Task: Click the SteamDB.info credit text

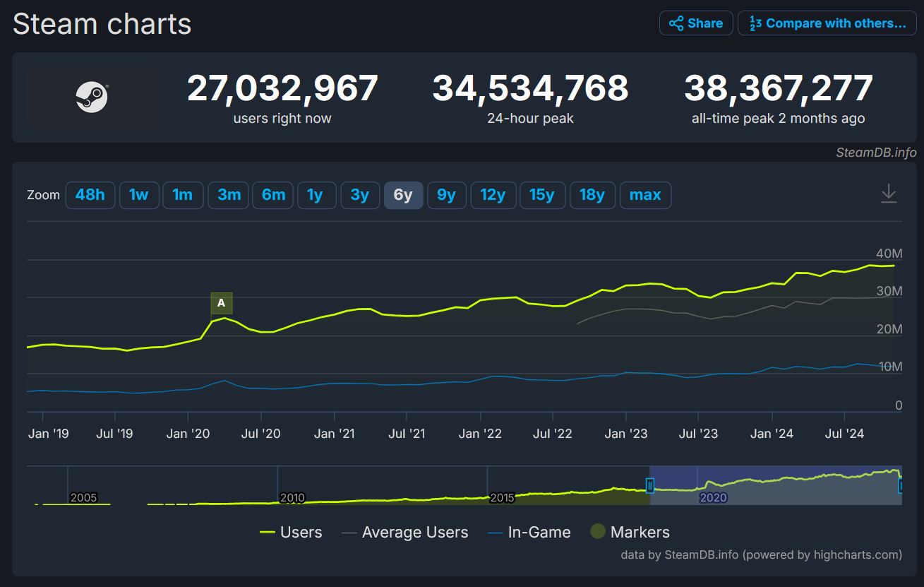Action: click(x=876, y=153)
